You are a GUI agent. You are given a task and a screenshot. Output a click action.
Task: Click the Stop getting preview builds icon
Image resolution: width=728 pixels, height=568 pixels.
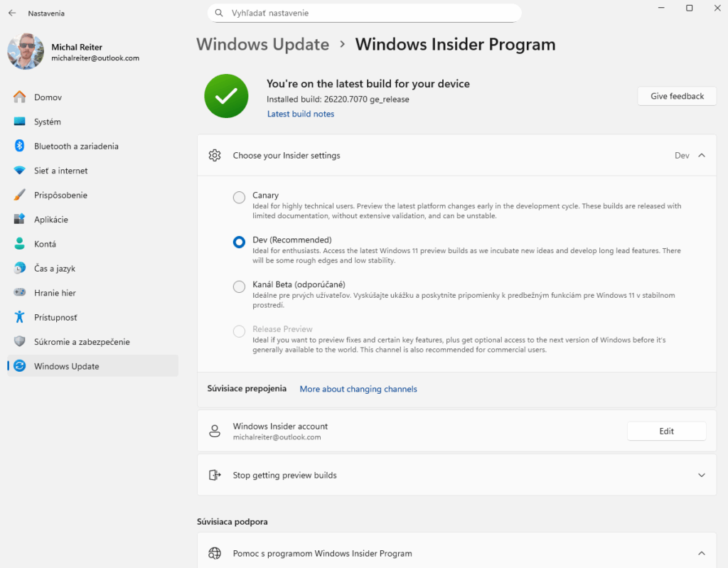click(215, 475)
